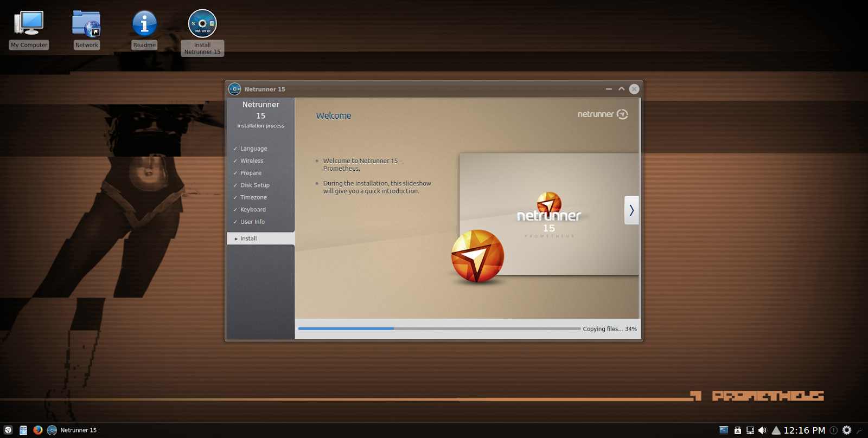
Task: Click the 12:16 PM clock
Action: (x=805, y=430)
